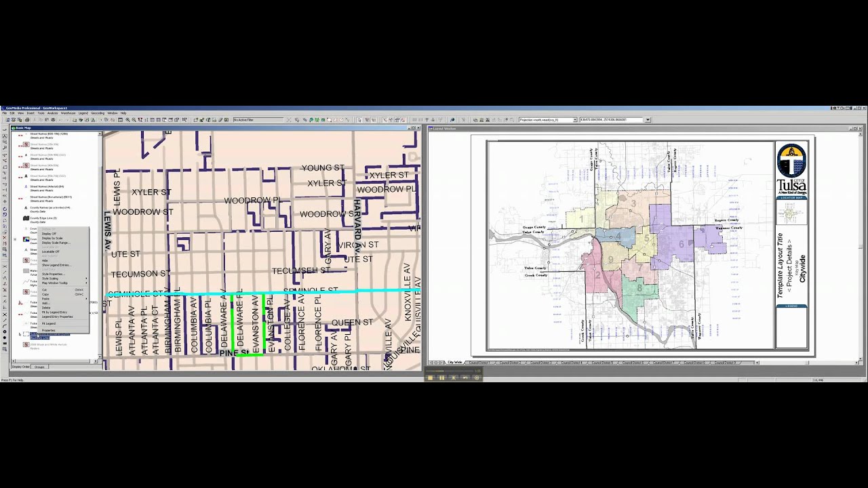868x488 pixels.
Task: Click the Zoom In toolbar icon
Action: (x=127, y=120)
